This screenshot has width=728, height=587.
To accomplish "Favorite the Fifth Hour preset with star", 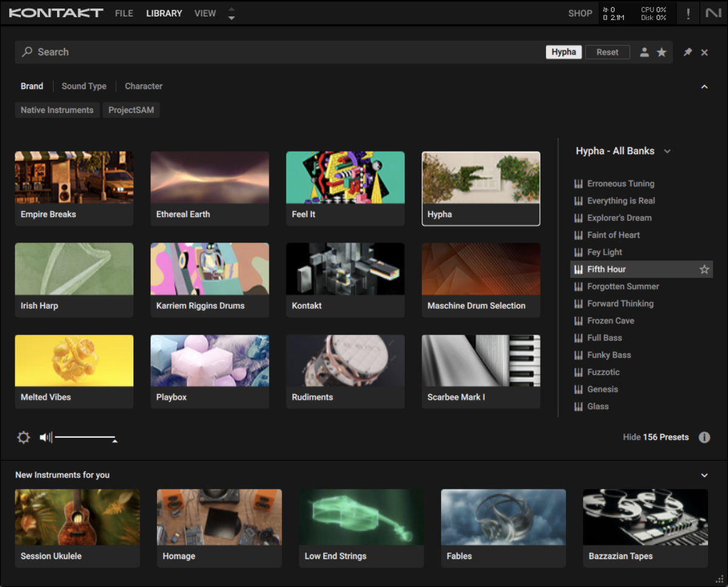I will pos(704,269).
